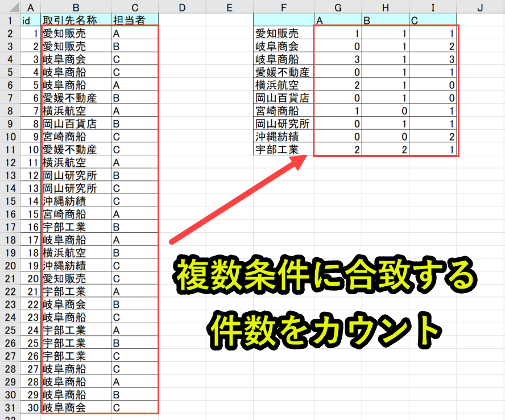Select row 1 header
The width and height of the screenshot is (505, 420).
click(x=10, y=20)
